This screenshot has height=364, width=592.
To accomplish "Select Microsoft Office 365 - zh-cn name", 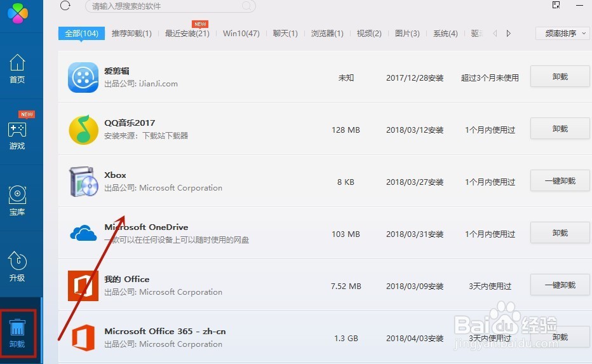I will 165,332.
